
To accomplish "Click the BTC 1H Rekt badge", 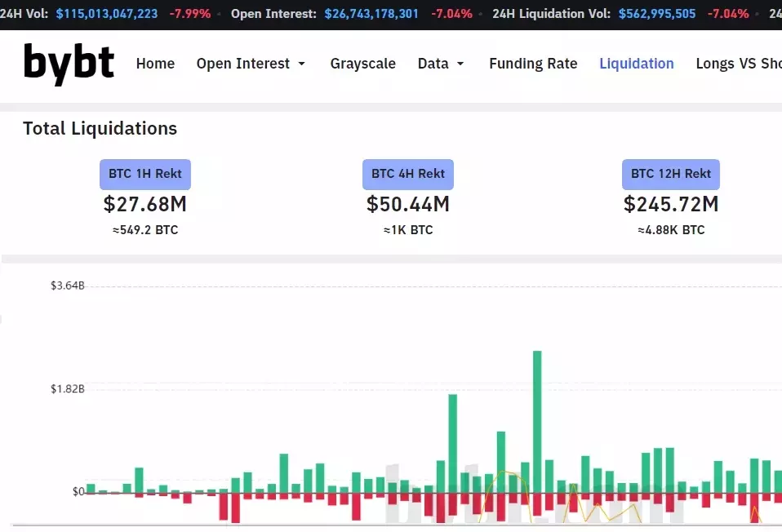I will coord(145,174).
